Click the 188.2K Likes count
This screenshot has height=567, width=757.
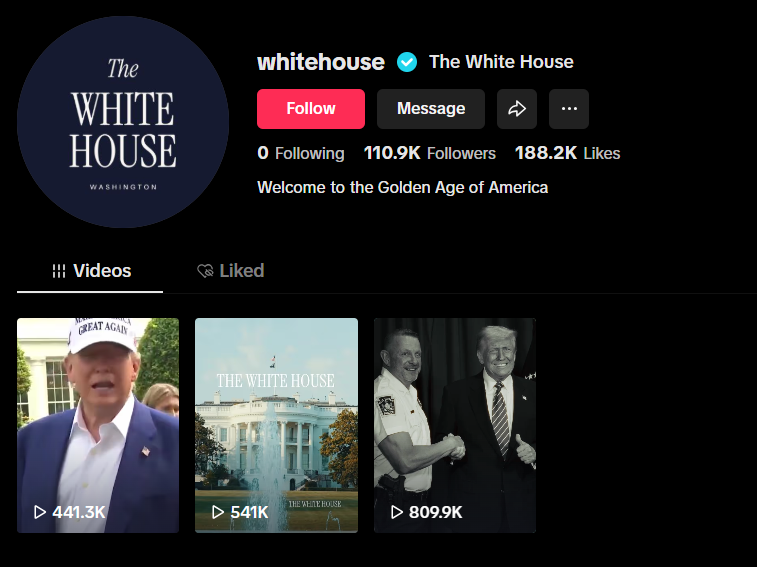click(567, 153)
